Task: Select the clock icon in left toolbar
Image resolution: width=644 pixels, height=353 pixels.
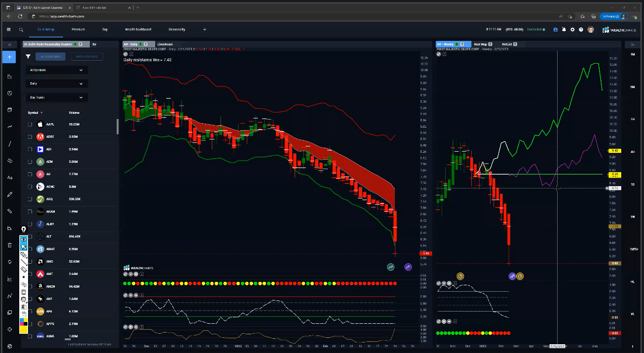Action: point(9,93)
